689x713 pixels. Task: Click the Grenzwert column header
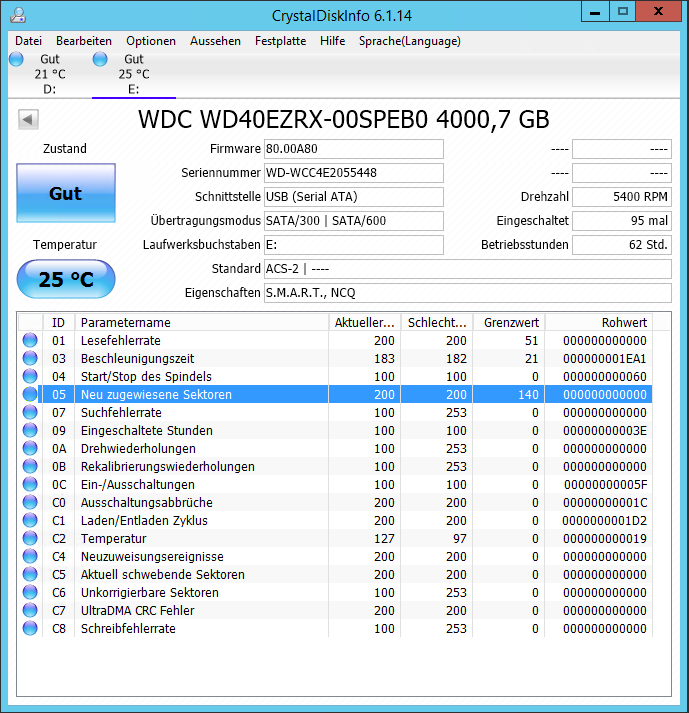click(509, 322)
